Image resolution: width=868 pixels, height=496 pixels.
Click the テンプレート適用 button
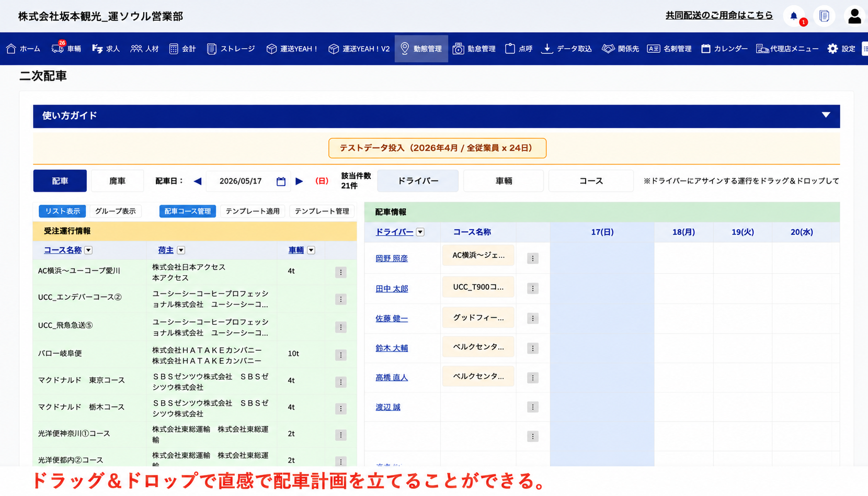253,211
